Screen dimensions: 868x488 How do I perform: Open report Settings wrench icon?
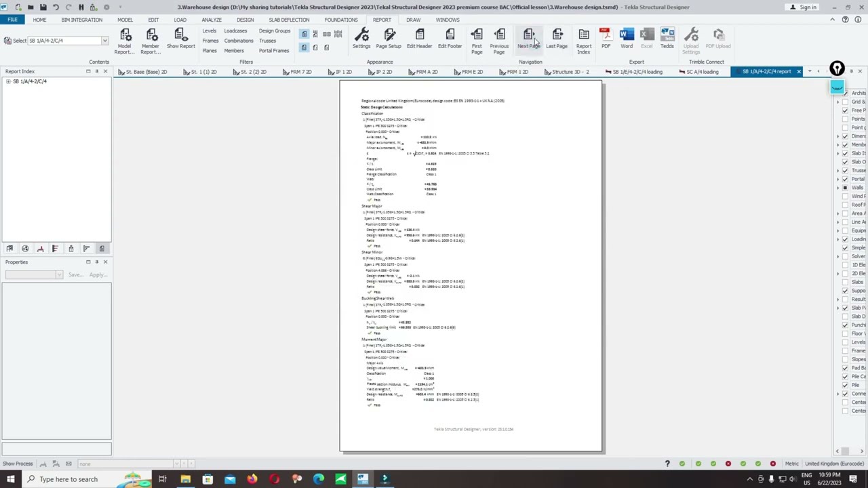point(361,39)
